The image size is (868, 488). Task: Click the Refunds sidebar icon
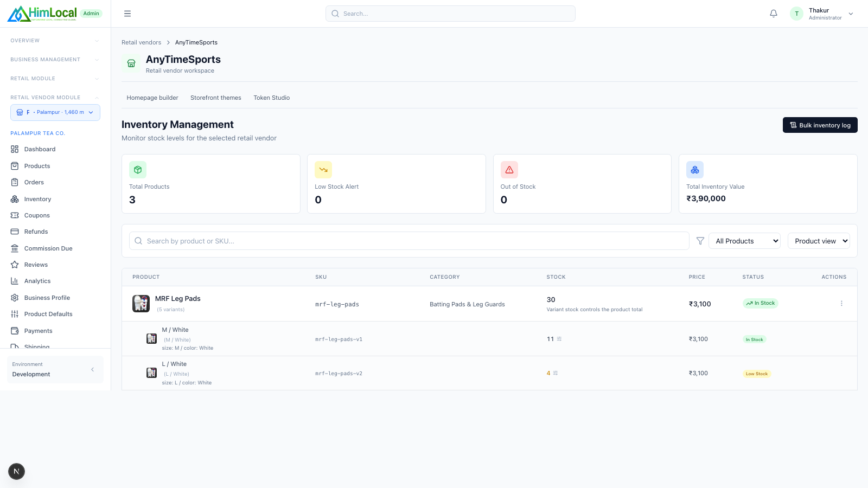coord(15,232)
